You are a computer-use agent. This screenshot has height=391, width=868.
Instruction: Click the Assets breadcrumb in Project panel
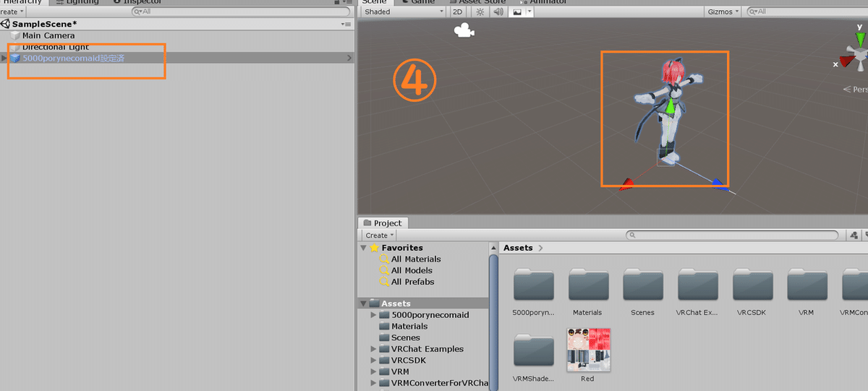[x=518, y=248]
